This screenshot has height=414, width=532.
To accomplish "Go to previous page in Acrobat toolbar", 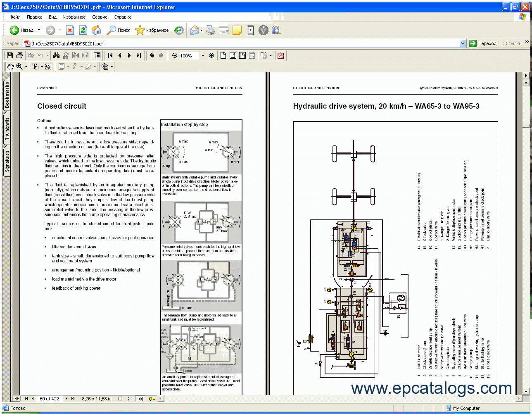I will pyautogui.click(x=120, y=55).
